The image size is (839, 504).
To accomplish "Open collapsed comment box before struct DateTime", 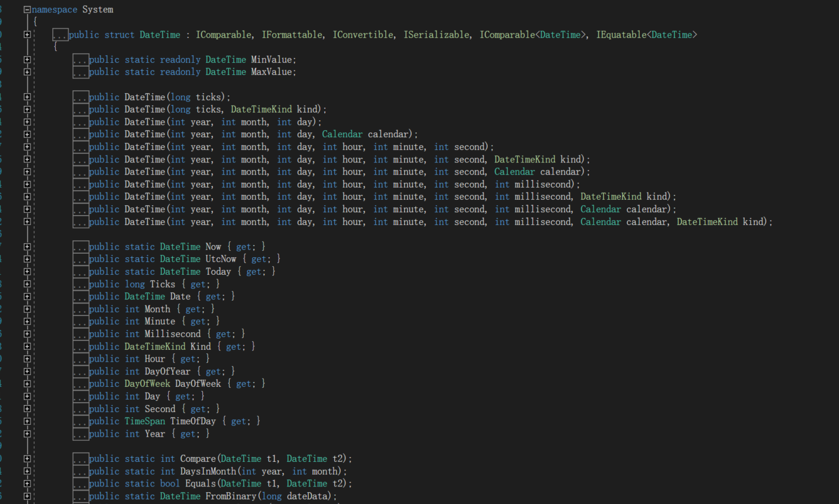I will pos(60,35).
